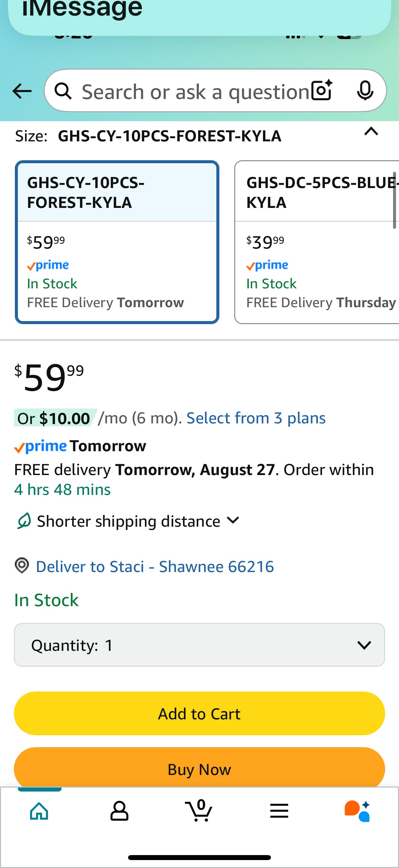Open the Quantity dropdown
Screen dimensions: 399x868
pos(199,645)
